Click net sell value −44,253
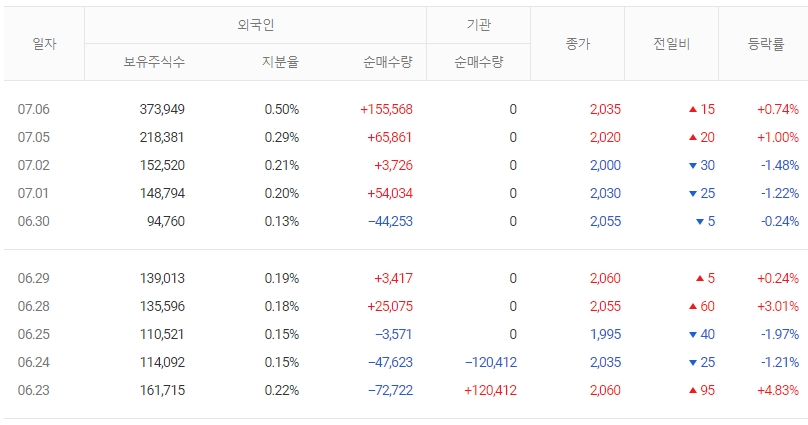 [x=390, y=221]
